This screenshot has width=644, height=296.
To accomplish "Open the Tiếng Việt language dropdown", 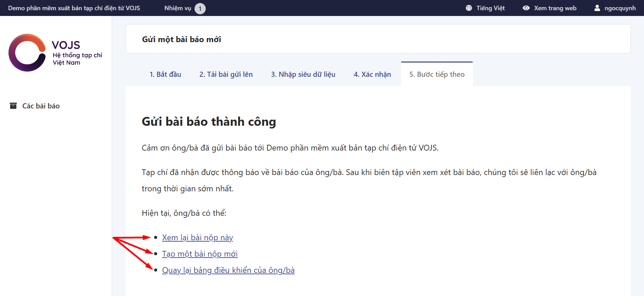I will tap(490, 8).
